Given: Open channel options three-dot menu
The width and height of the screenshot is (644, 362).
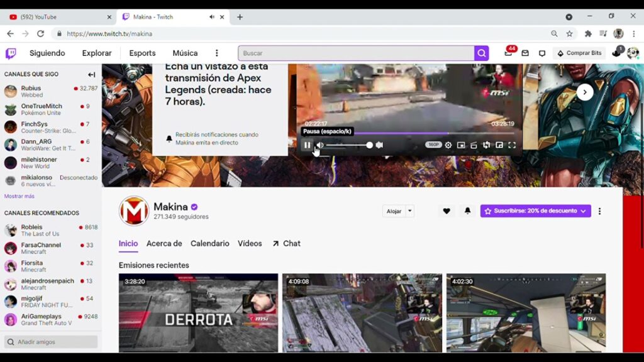Looking at the screenshot, I should [x=599, y=211].
